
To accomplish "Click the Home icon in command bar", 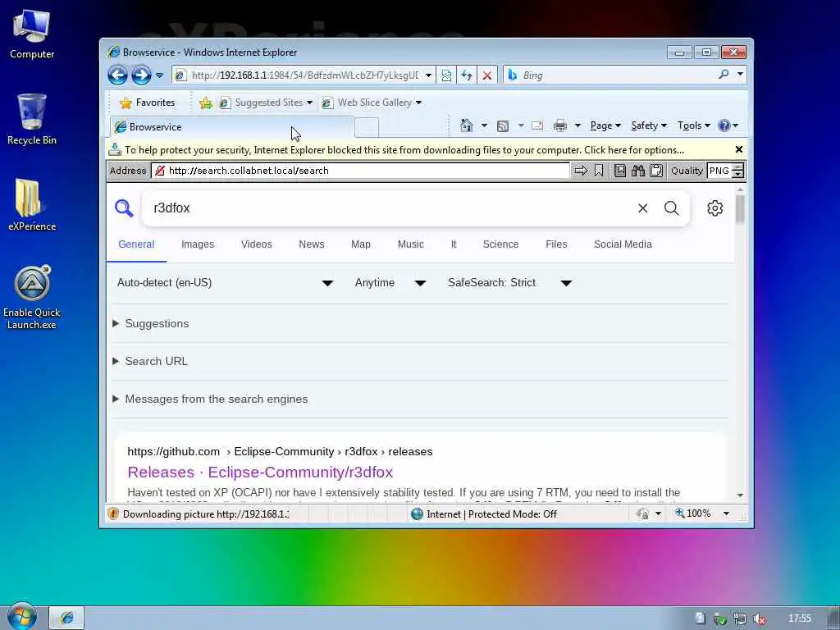I will [x=467, y=126].
